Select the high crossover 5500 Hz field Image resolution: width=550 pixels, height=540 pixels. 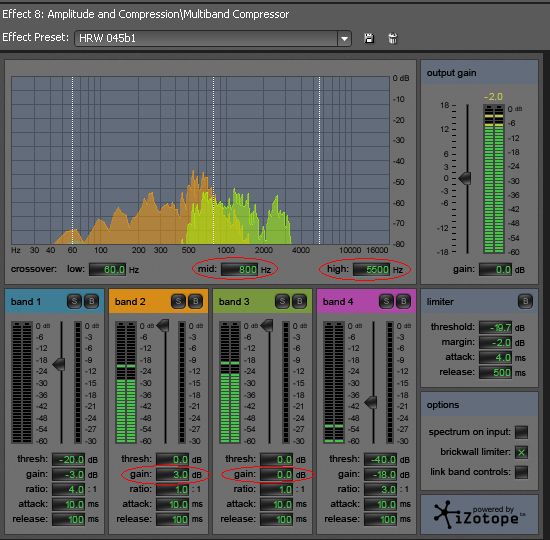[371, 269]
